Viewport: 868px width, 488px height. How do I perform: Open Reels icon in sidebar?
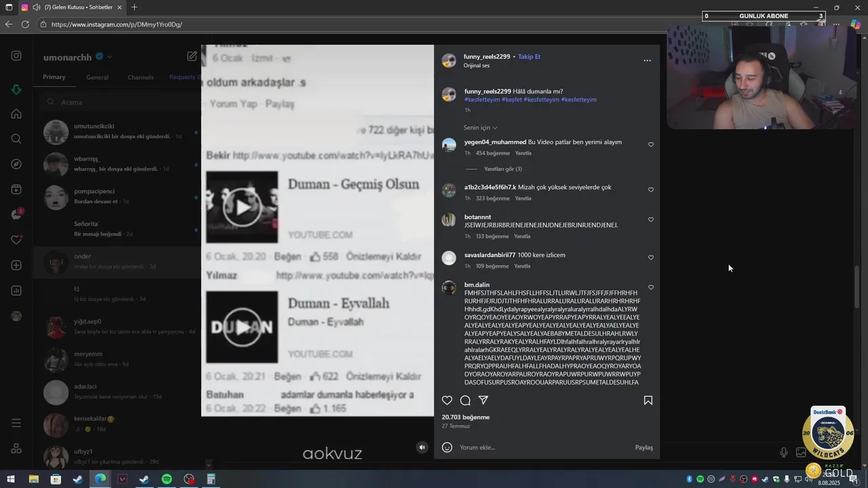(16, 190)
